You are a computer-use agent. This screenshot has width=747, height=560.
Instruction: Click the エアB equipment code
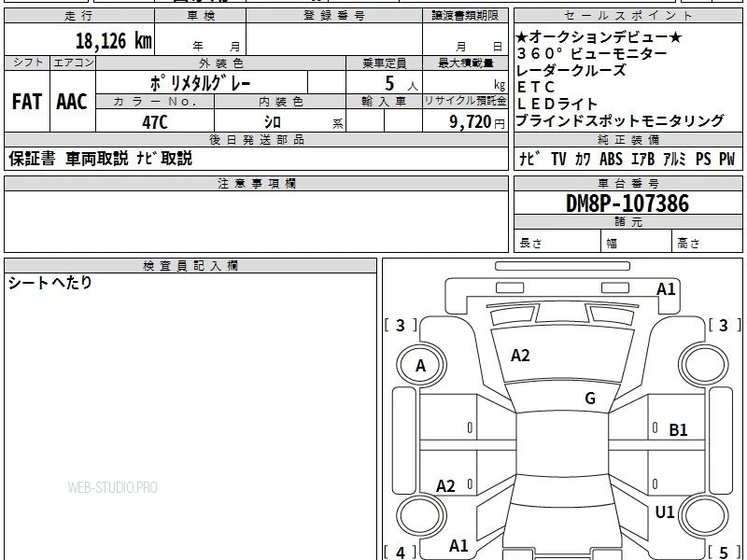click(x=642, y=159)
